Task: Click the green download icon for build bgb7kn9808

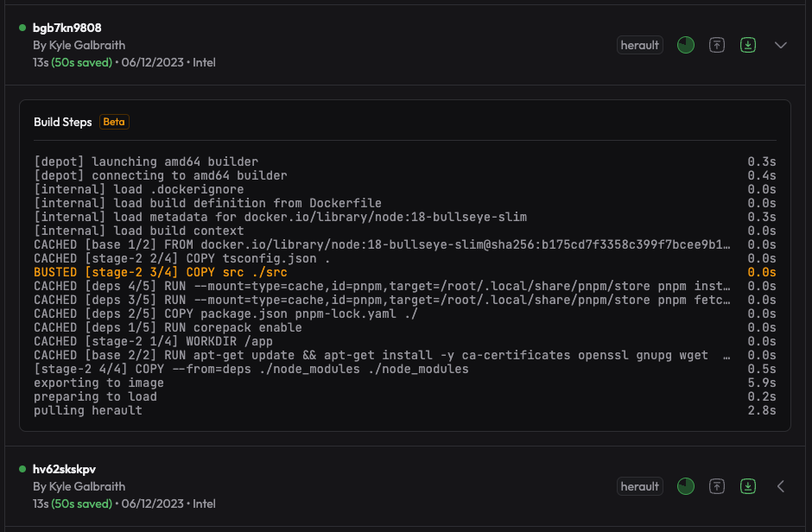Action: click(x=748, y=45)
